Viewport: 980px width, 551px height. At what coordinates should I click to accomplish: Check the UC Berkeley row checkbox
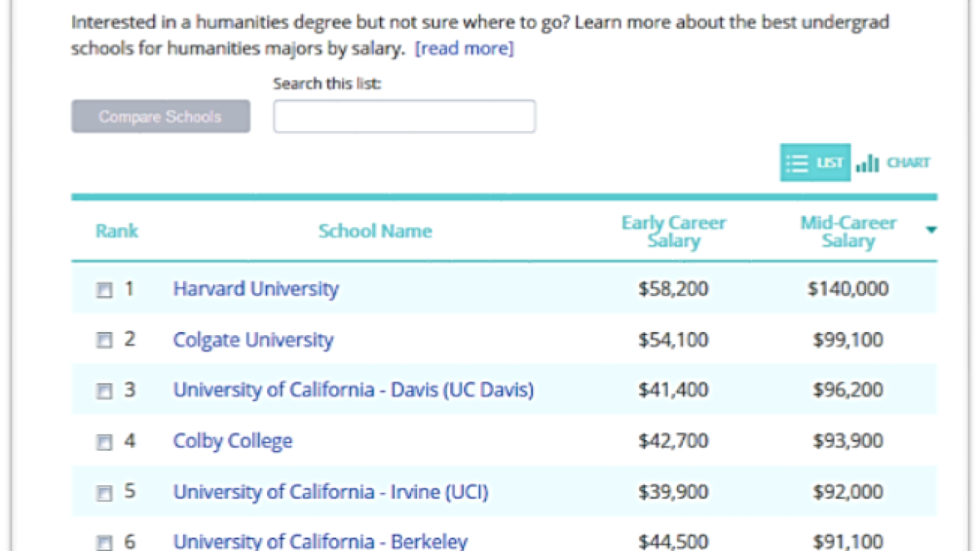(104, 543)
